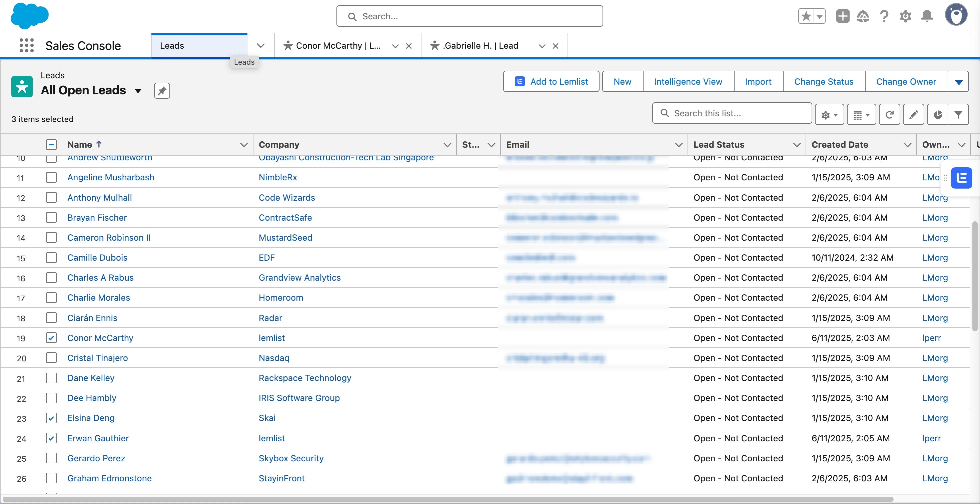Switch to the Conor McCarthy lead tab
Image resolution: width=980 pixels, height=504 pixels.
pyautogui.click(x=337, y=46)
